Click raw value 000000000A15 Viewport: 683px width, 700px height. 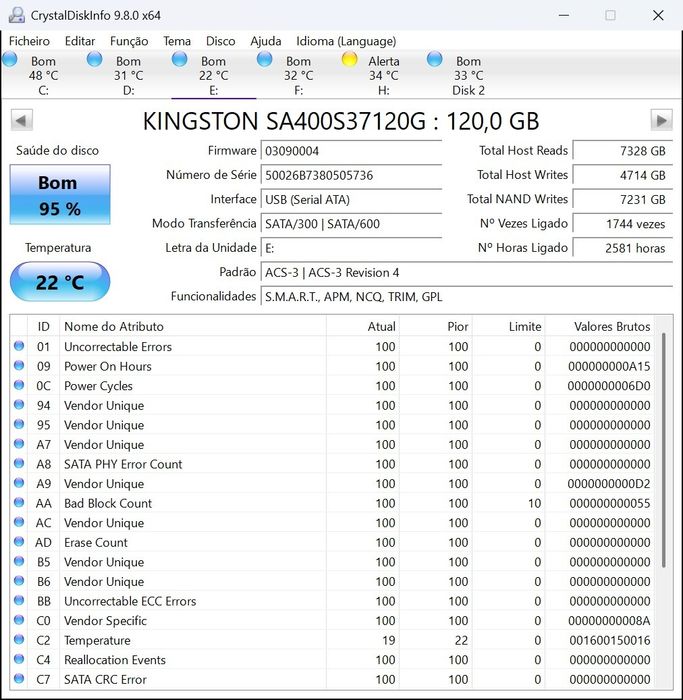pos(609,367)
